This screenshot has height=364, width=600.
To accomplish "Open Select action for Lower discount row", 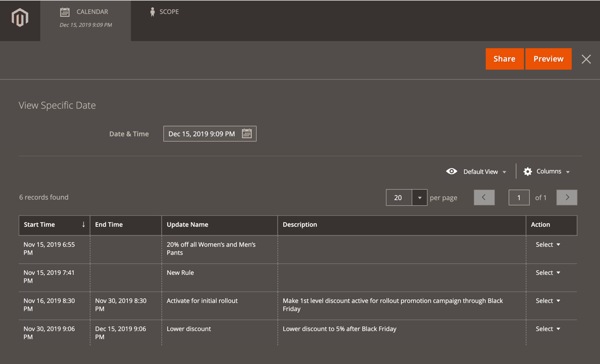I will point(548,329).
